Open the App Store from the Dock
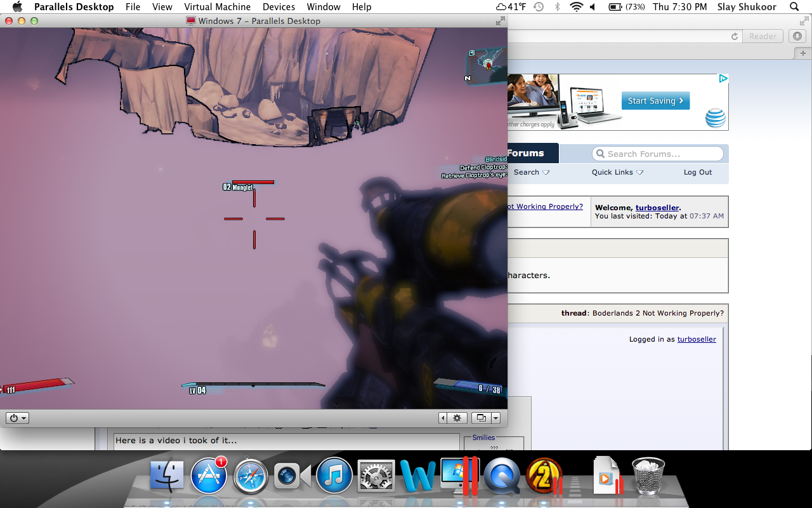This screenshot has width=812, height=508. tap(209, 476)
